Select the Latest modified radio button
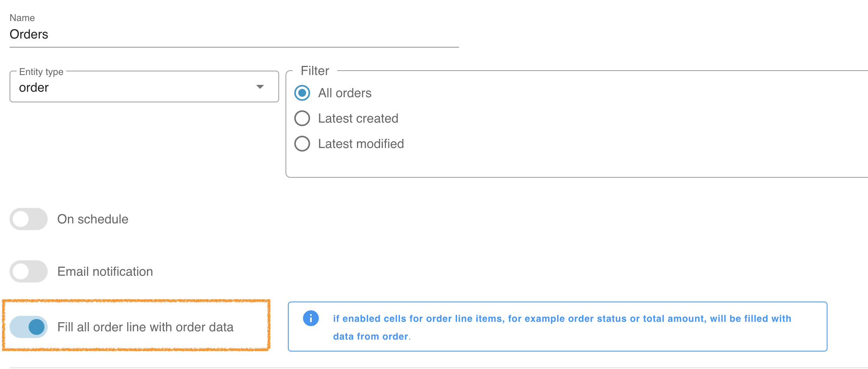 (302, 144)
